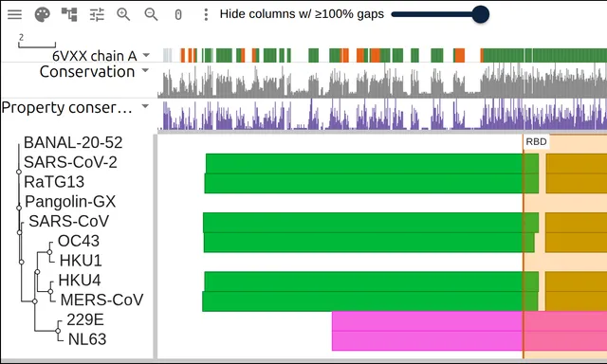Select the NL63 sequence label
Screen dimensions: 607x364
87,339
